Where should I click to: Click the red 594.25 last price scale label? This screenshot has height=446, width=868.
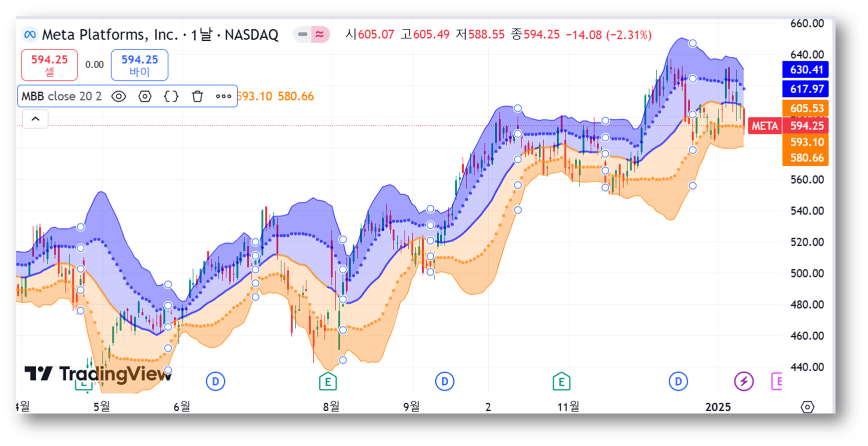point(806,126)
